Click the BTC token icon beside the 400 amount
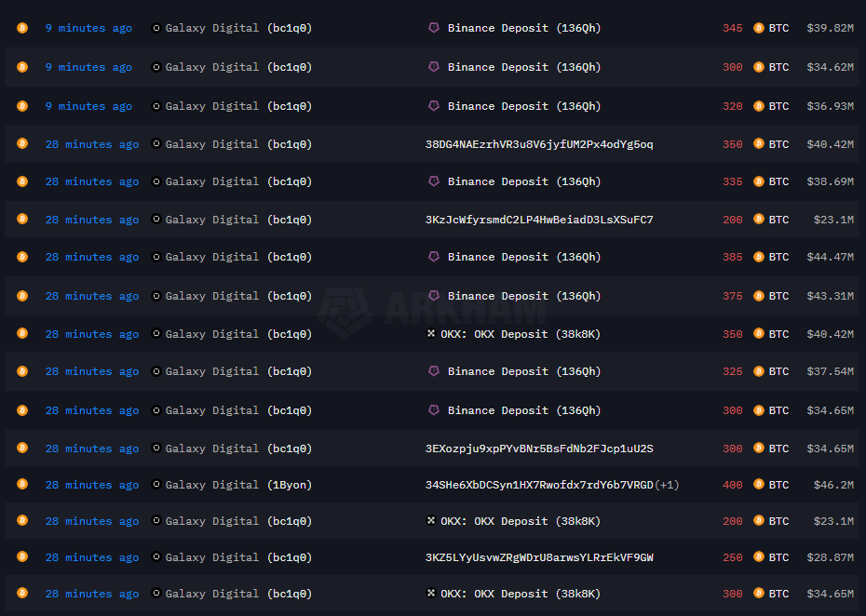866x616 pixels. [759, 485]
